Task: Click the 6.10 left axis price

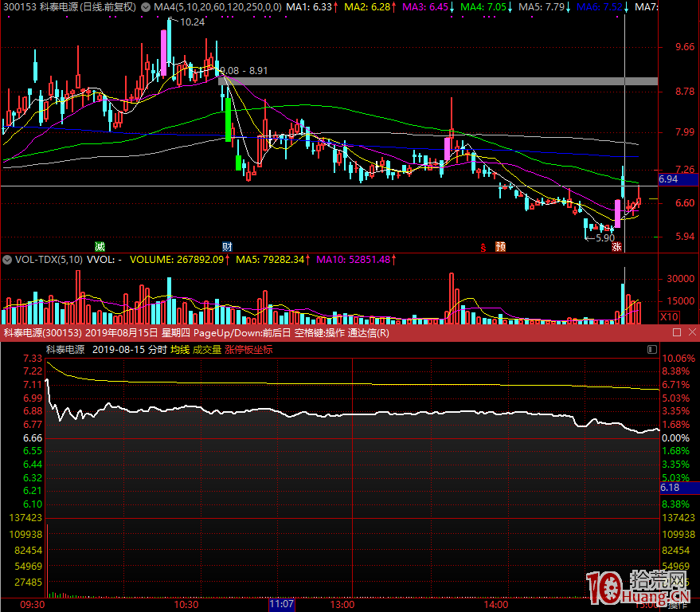Action: point(33,504)
